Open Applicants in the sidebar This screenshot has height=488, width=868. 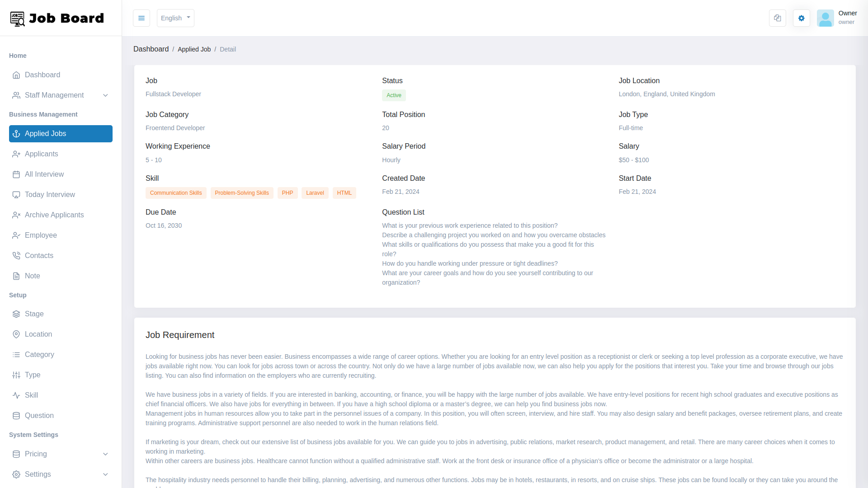(x=41, y=154)
